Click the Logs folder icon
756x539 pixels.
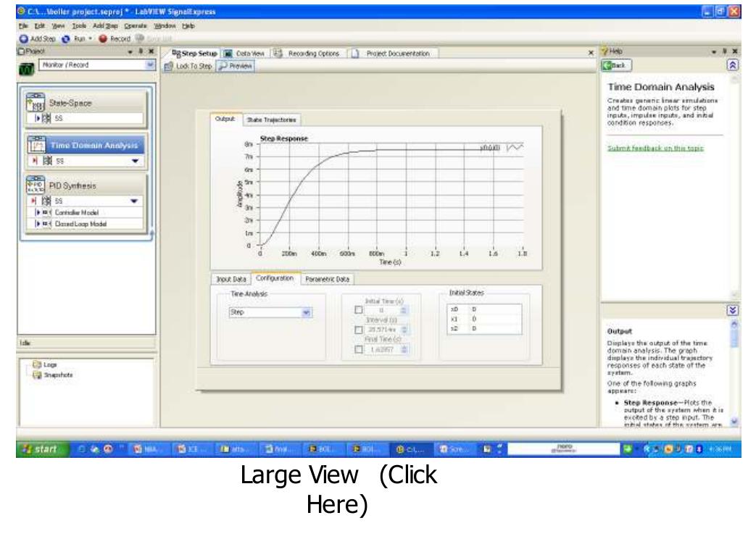[37, 364]
